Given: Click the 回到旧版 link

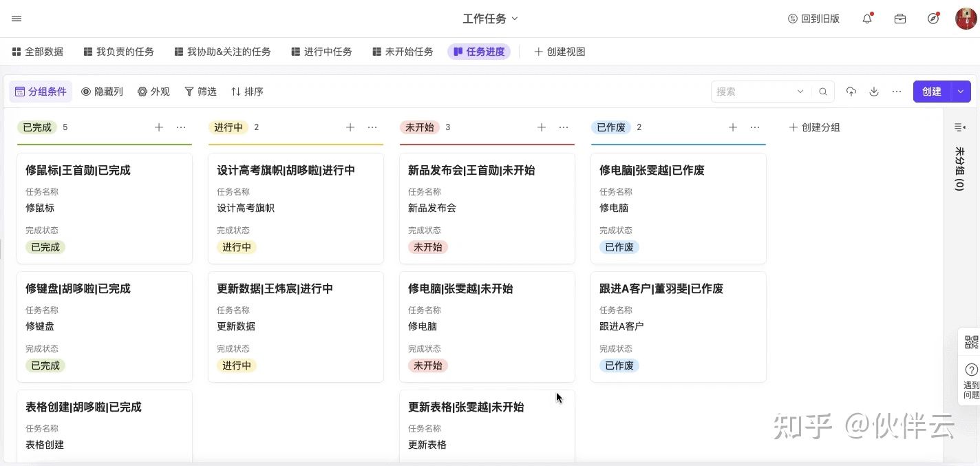Looking at the screenshot, I should 813,19.
